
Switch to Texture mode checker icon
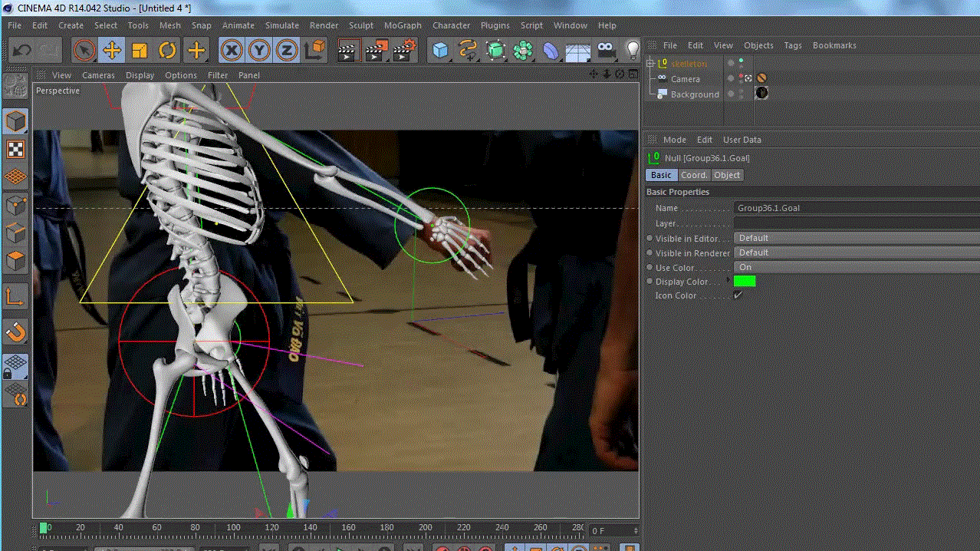16,150
